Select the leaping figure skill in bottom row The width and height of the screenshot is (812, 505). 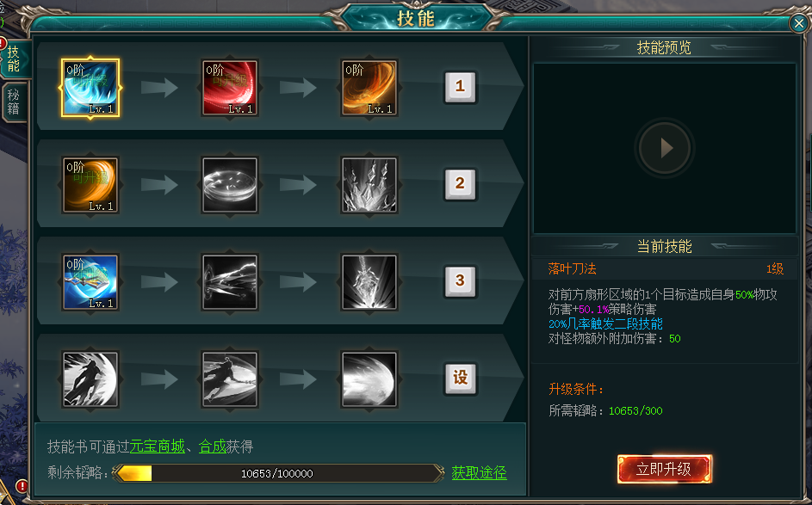90,379
